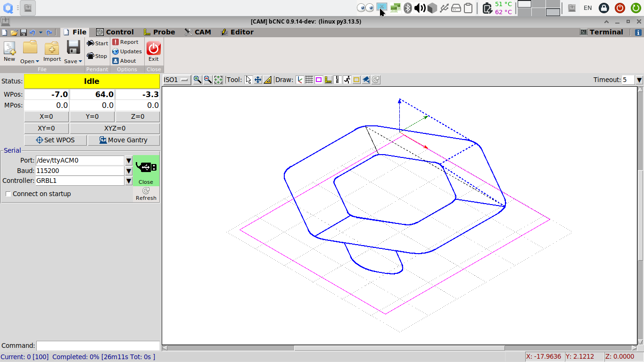Click the Move Gantry button
Viewport: 644px width, 362px height.
pyautogui.click(x=124, y=140)
